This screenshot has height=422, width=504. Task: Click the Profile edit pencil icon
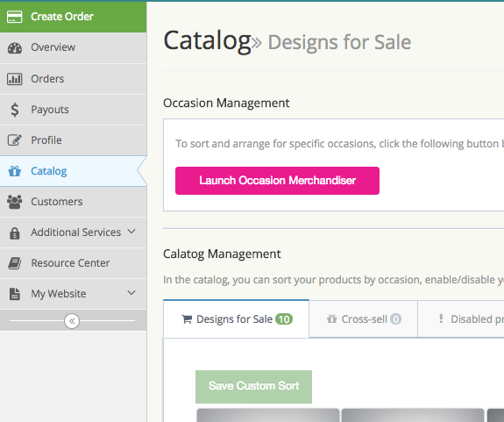15,139
